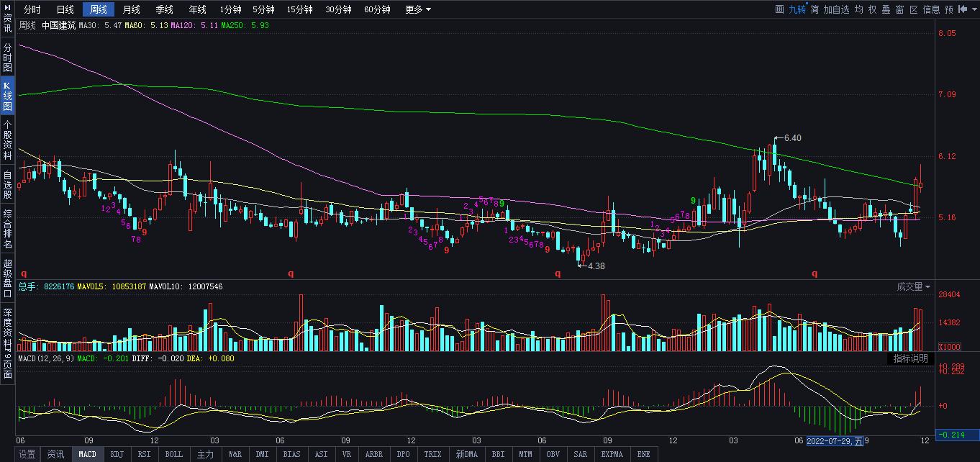Open the 成交量 volume indicator dropdown
Image resolution: width=980 pixels, height=462 pixels.
tap(913, 287)
